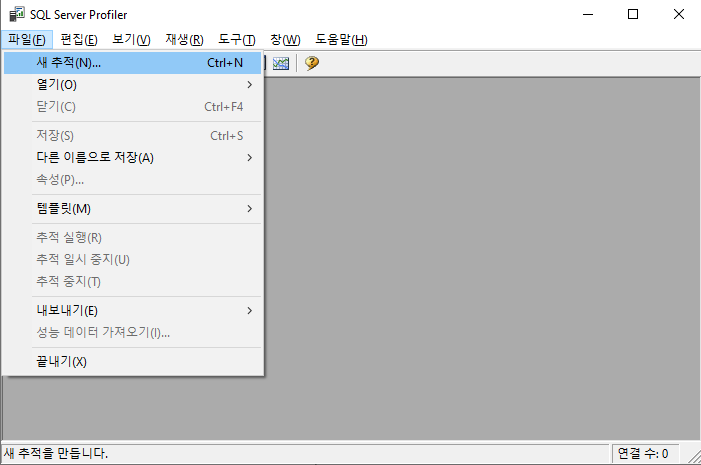
Task: Open the 도구(T) menu
Action: coord(236,40)
